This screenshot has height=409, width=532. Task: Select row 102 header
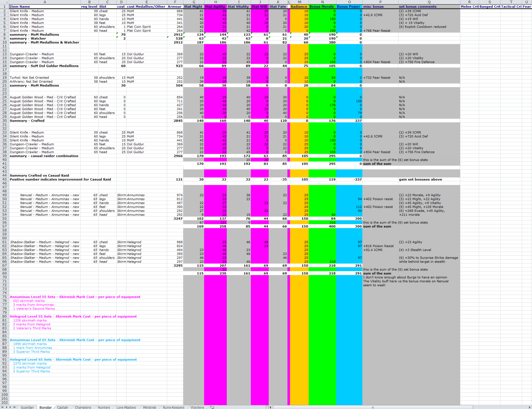(4, 402)
